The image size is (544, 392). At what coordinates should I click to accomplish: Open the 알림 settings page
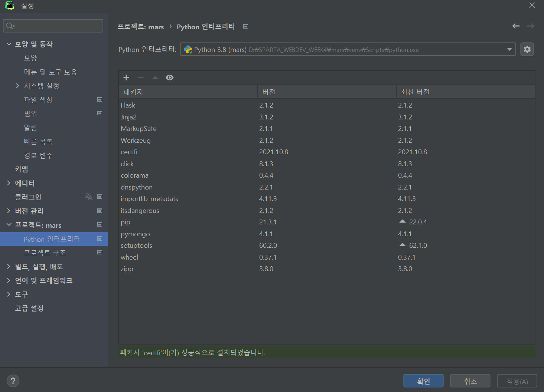(31, 128)
